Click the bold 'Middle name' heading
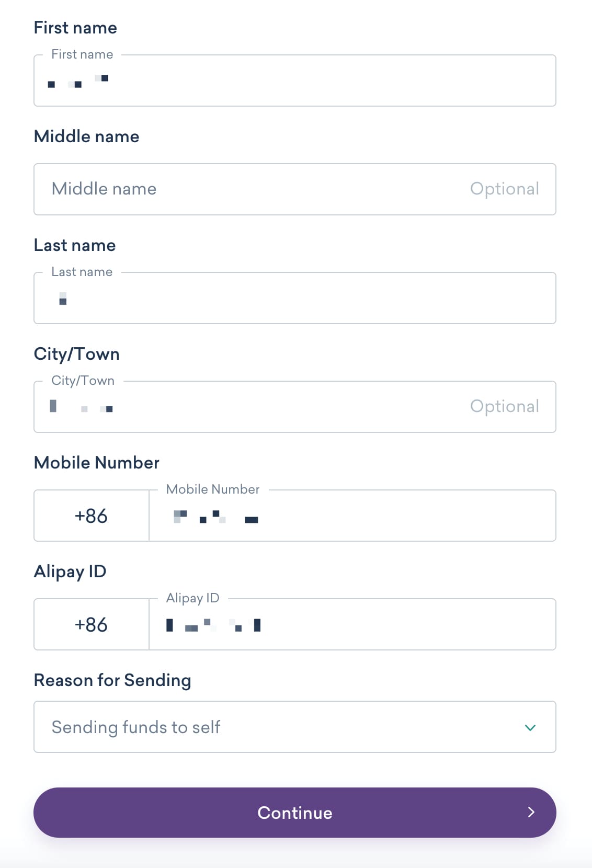This screenshot has height=868, width=592. click(86, 136)
